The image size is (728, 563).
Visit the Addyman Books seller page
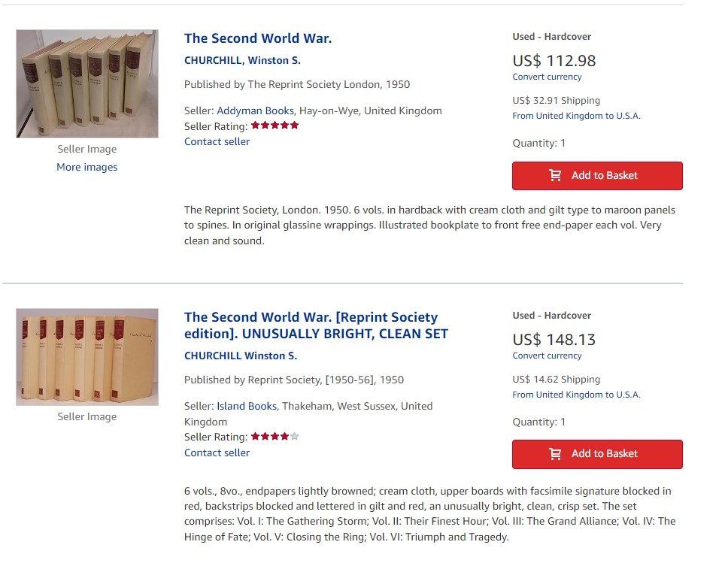(256, 110)
